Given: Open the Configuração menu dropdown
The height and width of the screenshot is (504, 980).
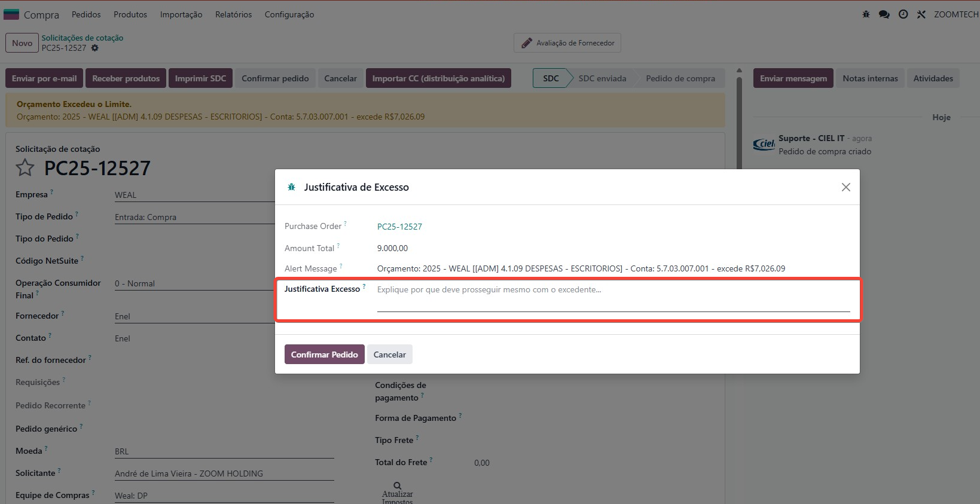Looking at the screenshot, I should click(289, 14).
